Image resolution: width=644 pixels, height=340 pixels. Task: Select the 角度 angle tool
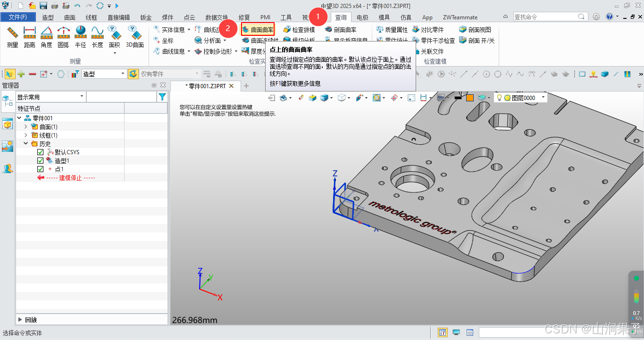(x=46, y=37)
